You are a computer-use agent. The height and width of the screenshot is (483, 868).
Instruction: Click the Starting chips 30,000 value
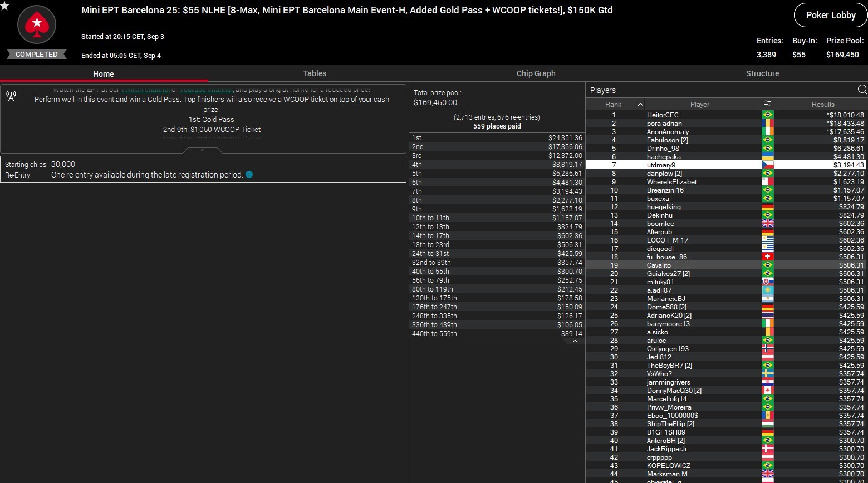(x=63, y=164)
